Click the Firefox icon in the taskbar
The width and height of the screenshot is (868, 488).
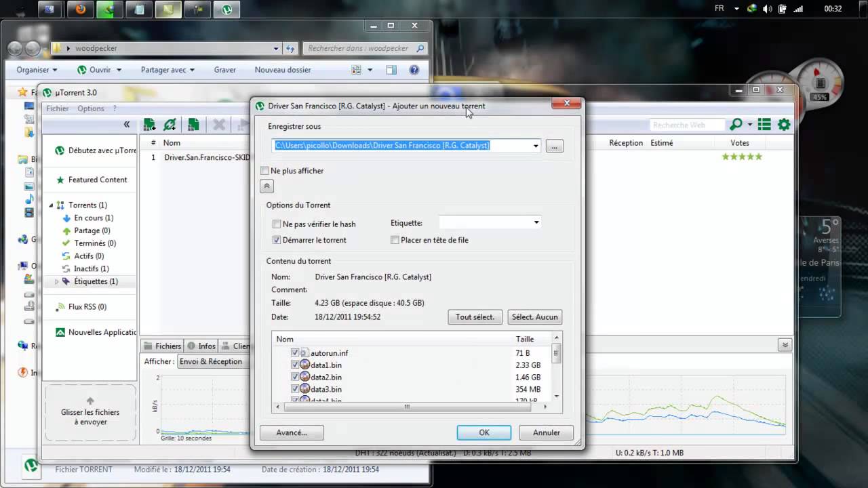pos(81,9)
